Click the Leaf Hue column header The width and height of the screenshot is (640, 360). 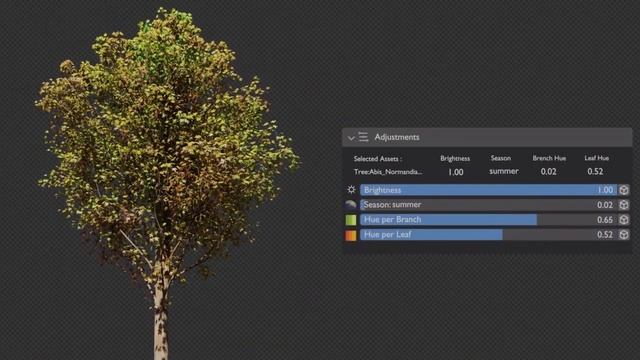click(596, 158)
